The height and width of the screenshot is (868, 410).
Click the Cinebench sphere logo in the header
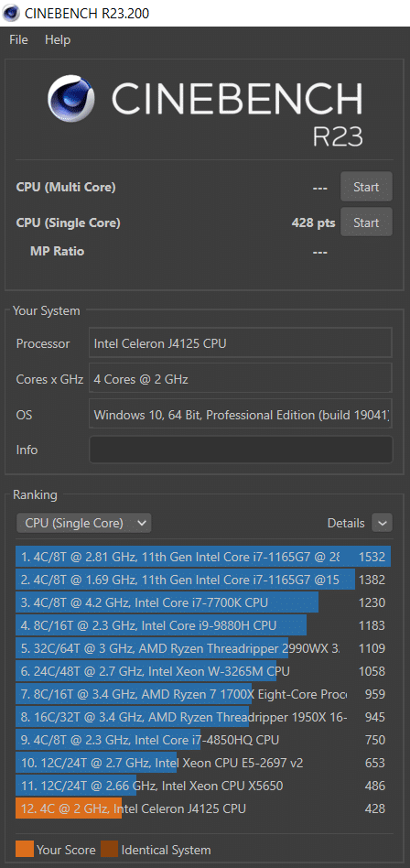tap(70, 100)
